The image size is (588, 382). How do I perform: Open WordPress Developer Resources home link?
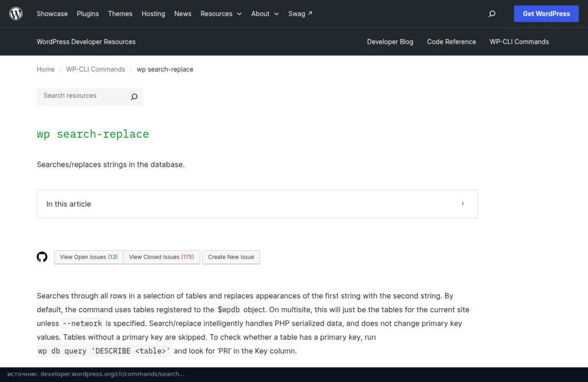pyautogui.click(x=86, y=42)
